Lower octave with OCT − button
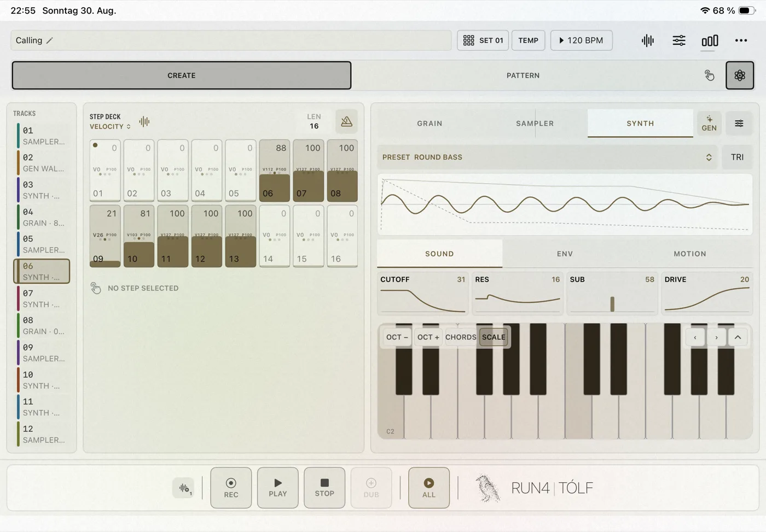Viewport: 766px width, 532px height. (x=397, y=337)
